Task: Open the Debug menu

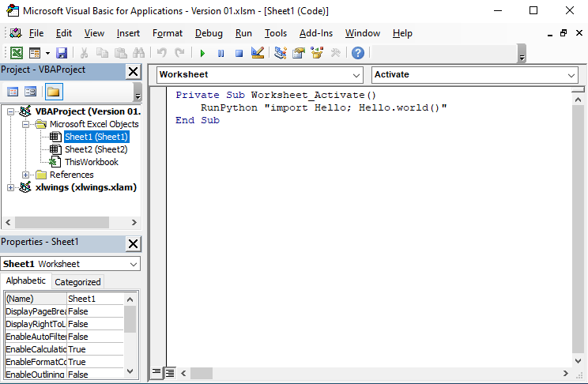Action: (209, 33)
